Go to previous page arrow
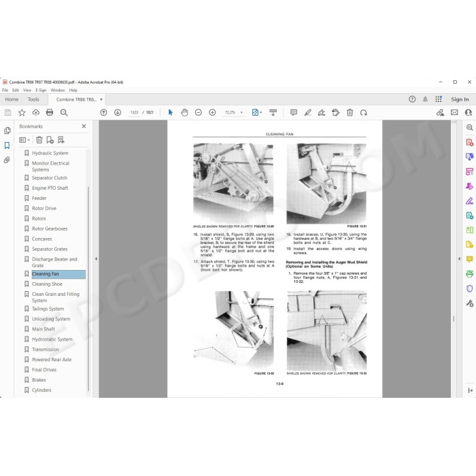 pyautogui.click(x=103, y=113)
